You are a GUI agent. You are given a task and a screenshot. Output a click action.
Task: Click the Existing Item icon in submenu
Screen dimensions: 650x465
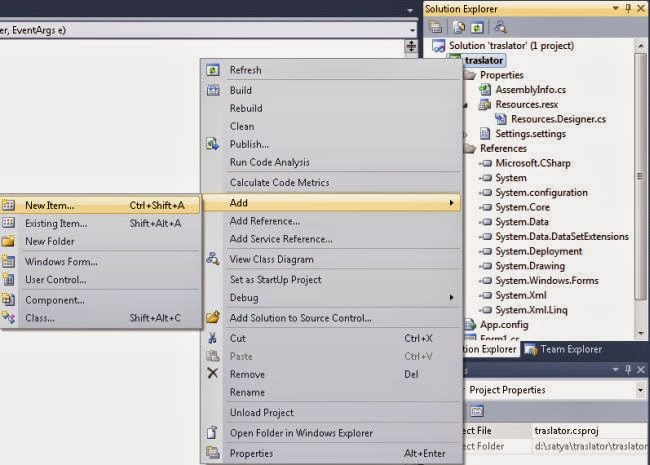coord(8,223)
